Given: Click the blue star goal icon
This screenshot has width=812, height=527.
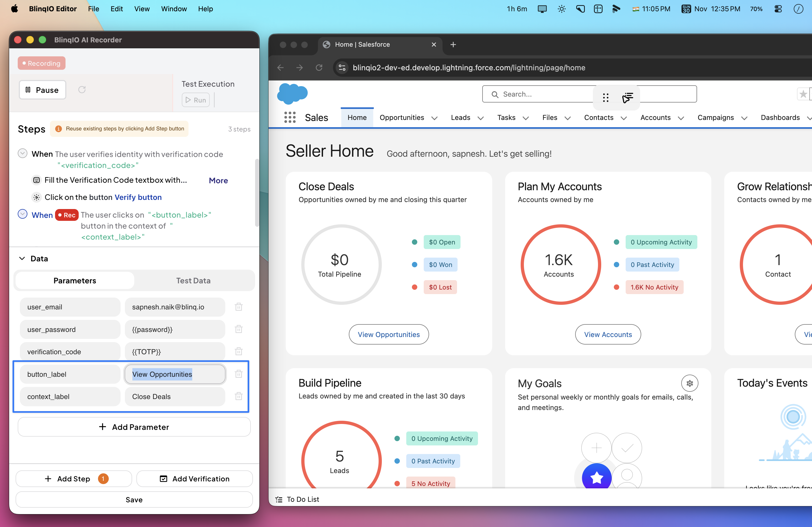Looking at the screenshot, I should (596, 477).
